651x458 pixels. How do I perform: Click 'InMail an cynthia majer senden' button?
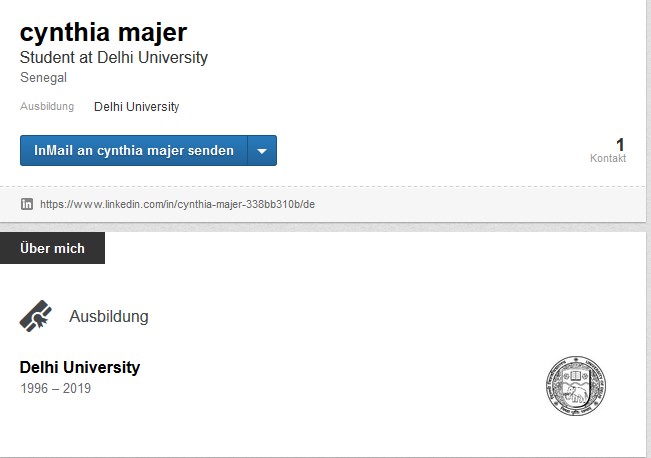click(x=134, y=151)
